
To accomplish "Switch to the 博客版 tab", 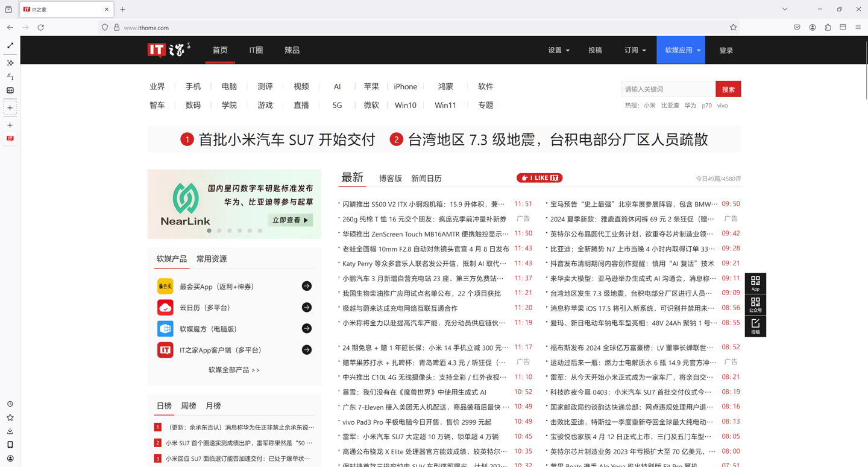I will [390, 179].
